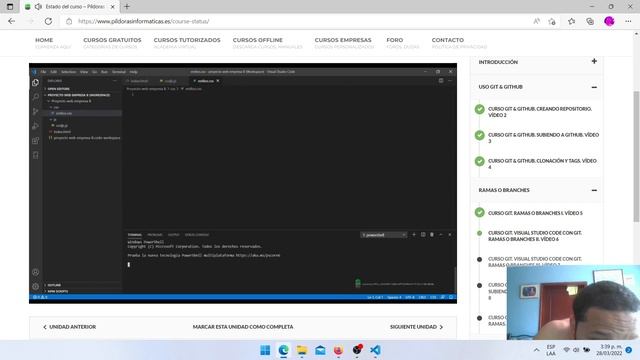Open lesson CLONACIÓN Y TAGS. VÍDEO 4
The image size is (640, 360).
tap(542, 164)
